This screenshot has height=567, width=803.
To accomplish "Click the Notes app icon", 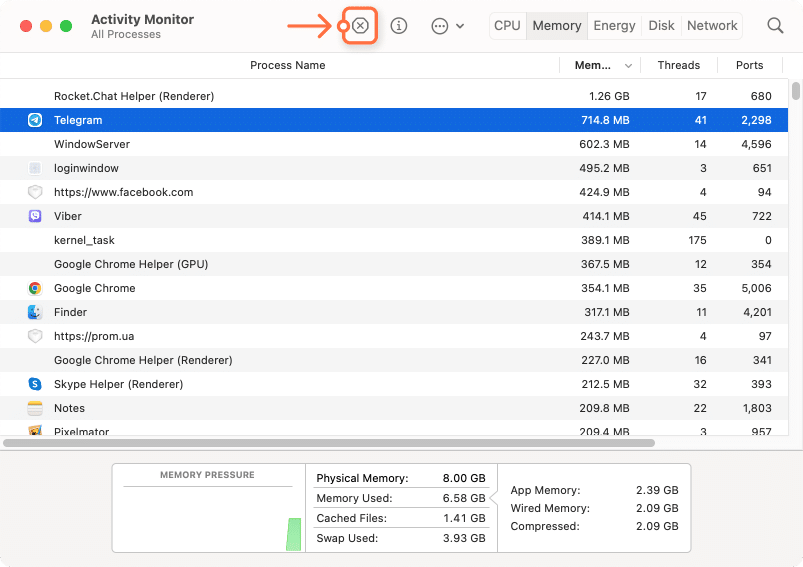I will coord(35,408).
